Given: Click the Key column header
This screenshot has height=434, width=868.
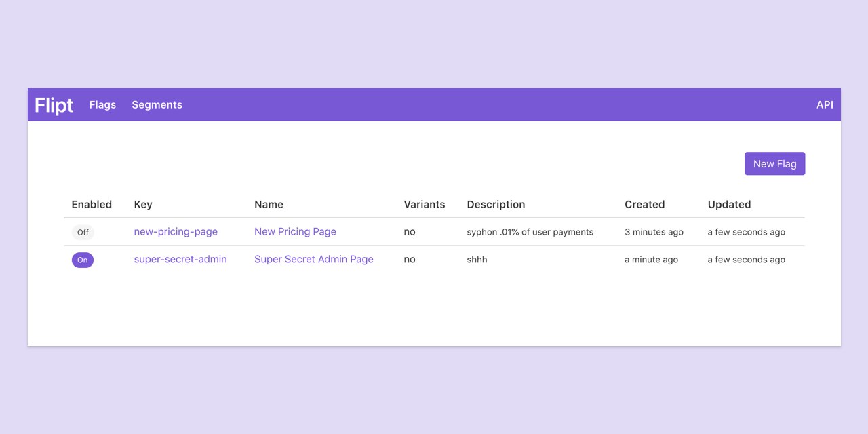Looking at the screenshot, I should [143, 205].
